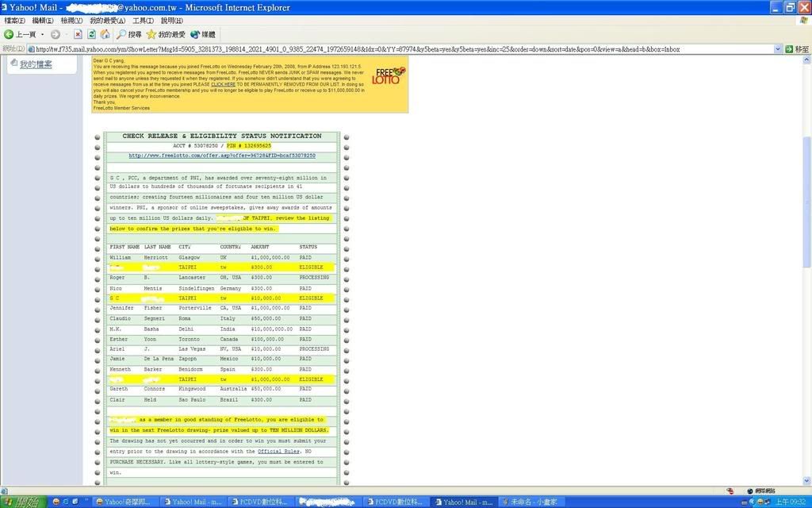Click the $10,000,000.00 amount in M.K. row
Image resolution: width=812 pixels, height=508 pixels.
pos(272,329)
